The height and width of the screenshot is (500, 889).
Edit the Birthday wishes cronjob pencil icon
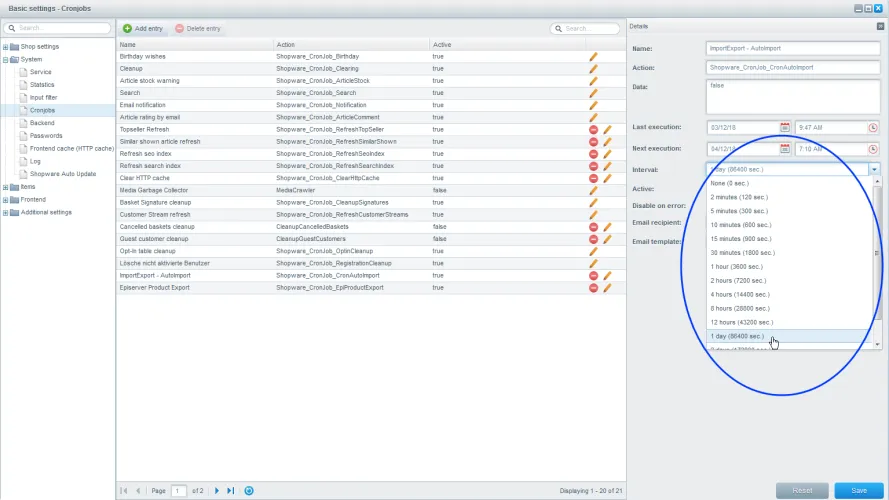[593, 57]
